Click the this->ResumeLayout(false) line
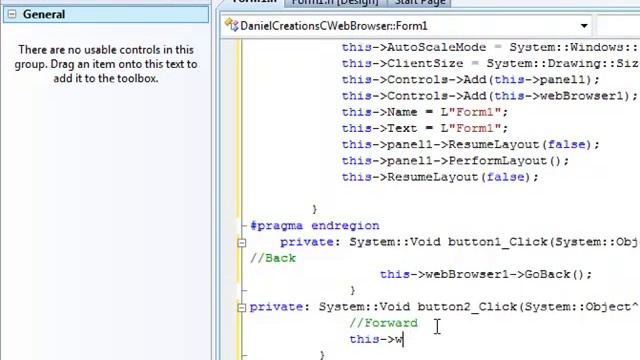Screen dimensions: 640x360 (440, 177)
